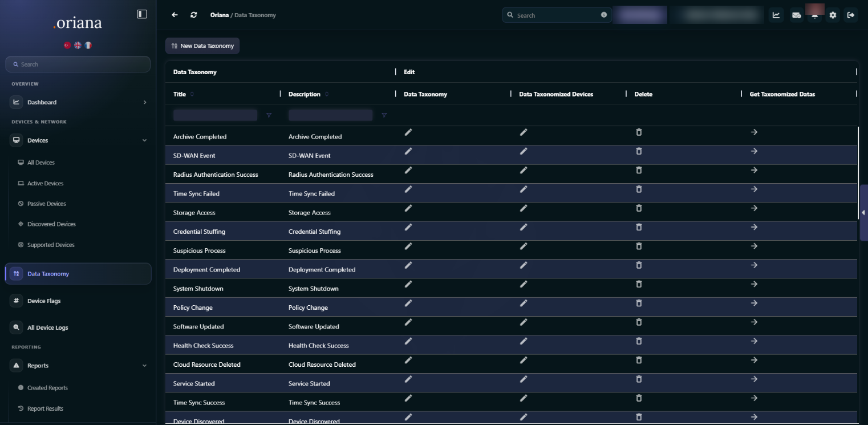Open Created Reports in the sidebar
This screenshot has width=868, height=425.
[47, 388]
